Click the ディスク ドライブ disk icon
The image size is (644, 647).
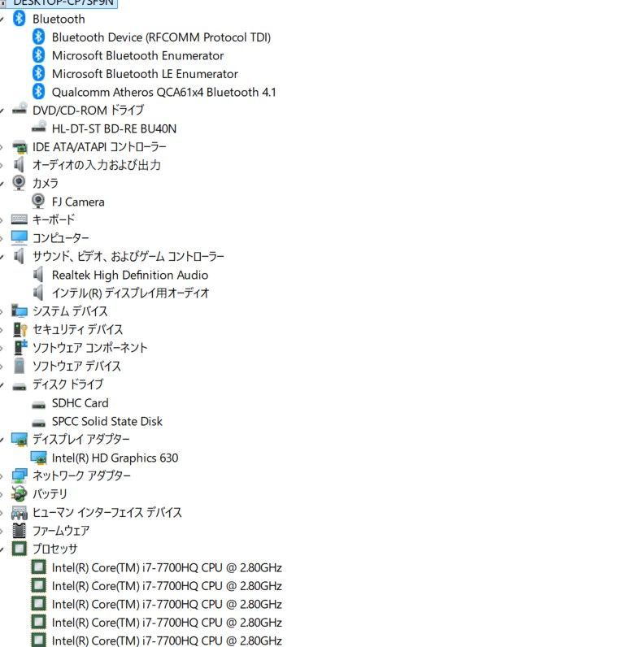tap(20, 387)
